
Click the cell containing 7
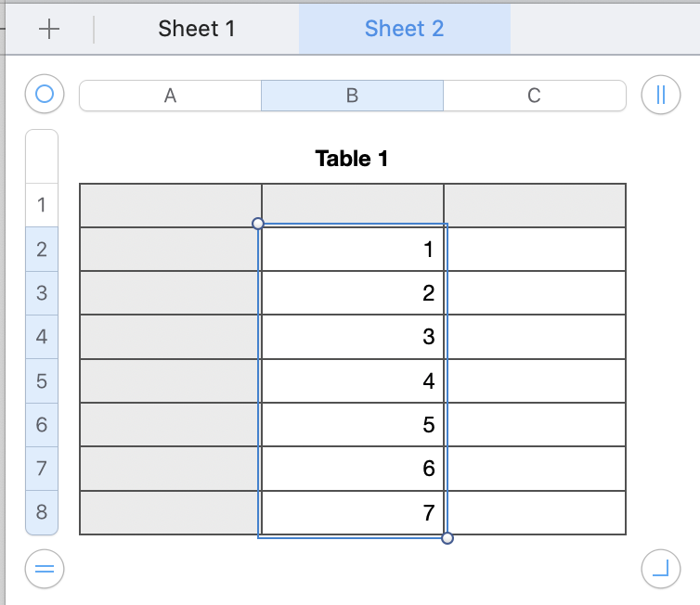[x=353, y=513]
